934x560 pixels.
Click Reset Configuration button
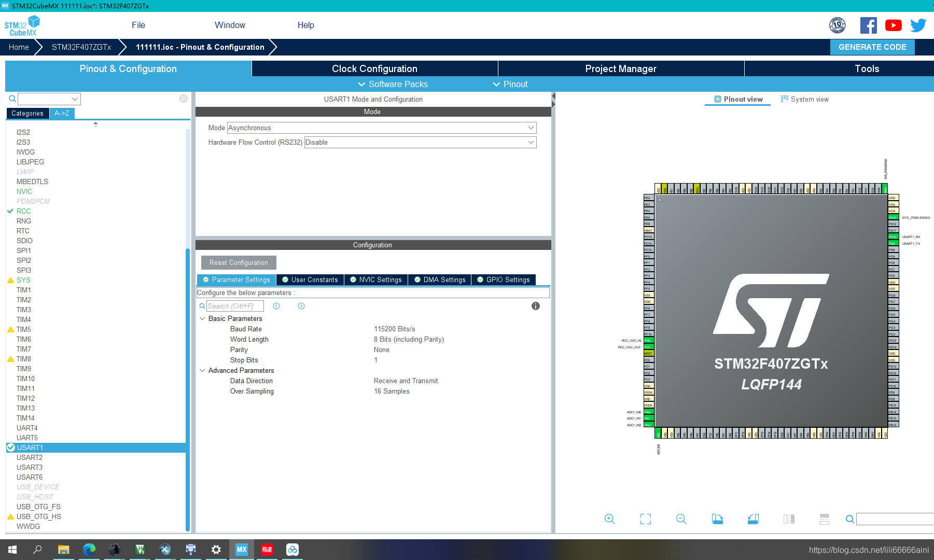[239, 262]
